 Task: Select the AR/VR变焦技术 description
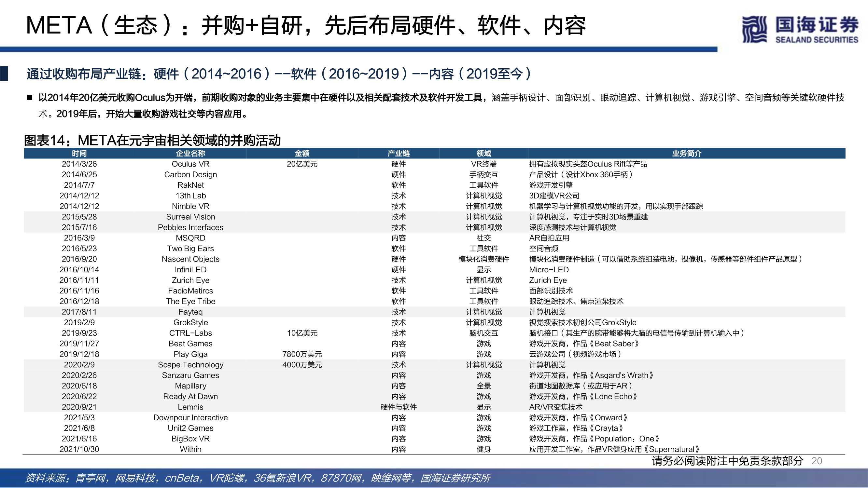click(556, 407)
